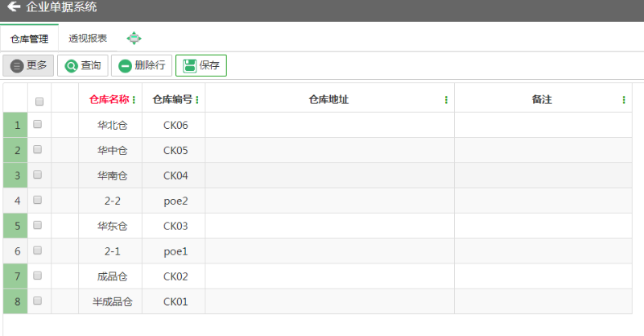Open the 仓库地址 column options menu
The height and width of the screenshot is (336, 644).
pos(446,100)
